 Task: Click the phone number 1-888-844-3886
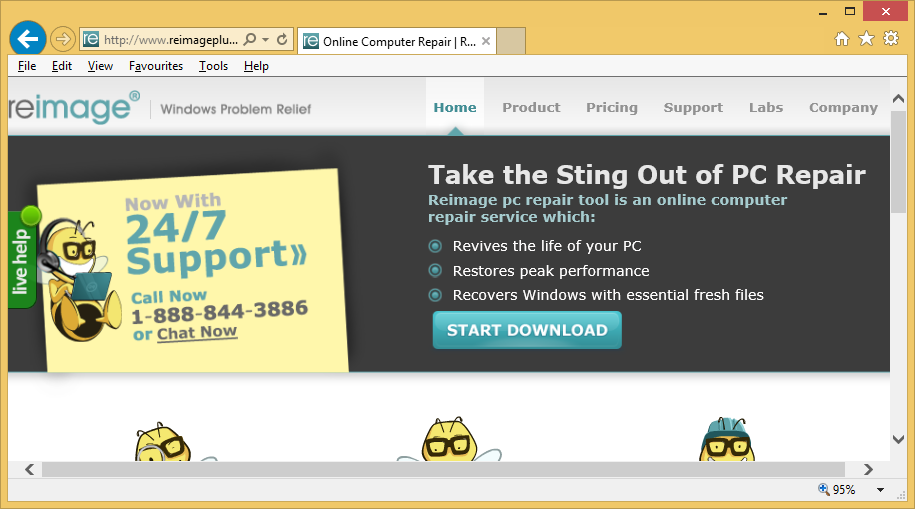point(219,312)
